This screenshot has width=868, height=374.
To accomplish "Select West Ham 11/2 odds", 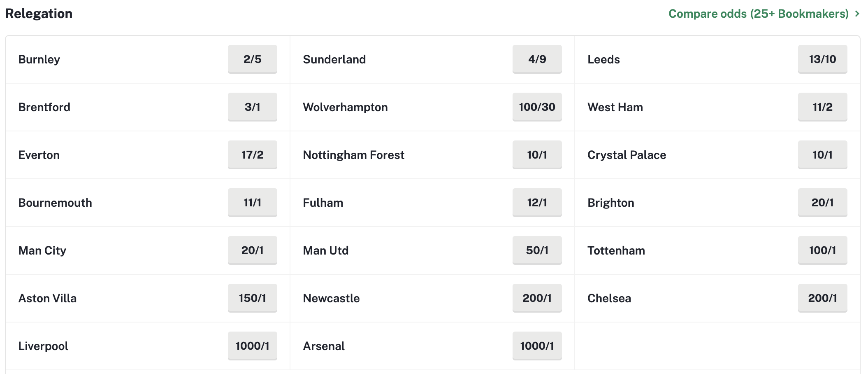I will click(822, 107).
